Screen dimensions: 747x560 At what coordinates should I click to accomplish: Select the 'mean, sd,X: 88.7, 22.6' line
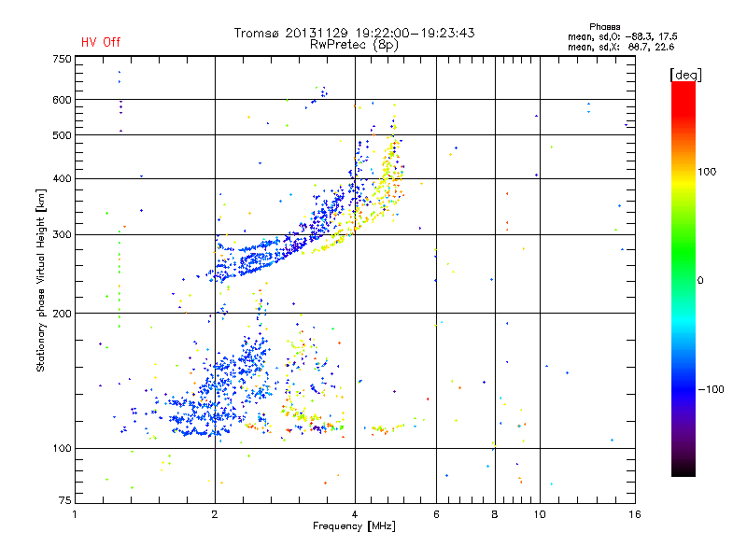tap(621, 47)
